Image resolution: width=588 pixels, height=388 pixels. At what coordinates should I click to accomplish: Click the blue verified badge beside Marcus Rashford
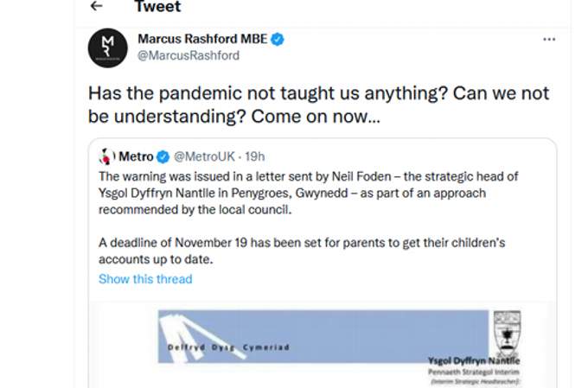point(278,39)
